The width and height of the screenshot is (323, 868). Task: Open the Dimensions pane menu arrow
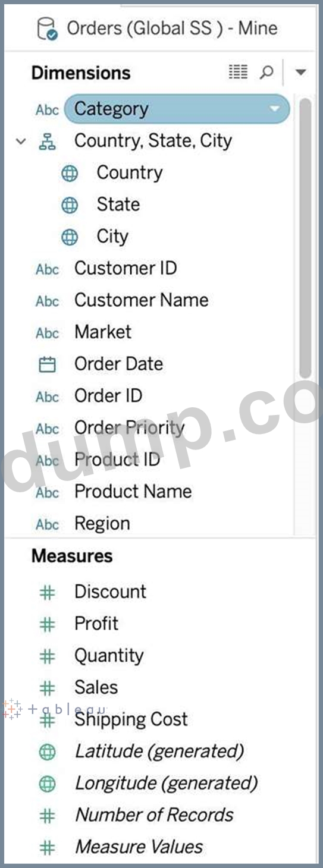click(300, 73)
